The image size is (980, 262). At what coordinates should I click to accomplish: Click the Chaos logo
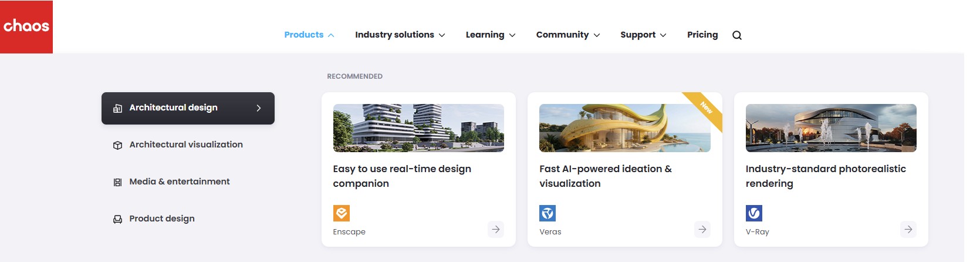click(x=26, y=26)
